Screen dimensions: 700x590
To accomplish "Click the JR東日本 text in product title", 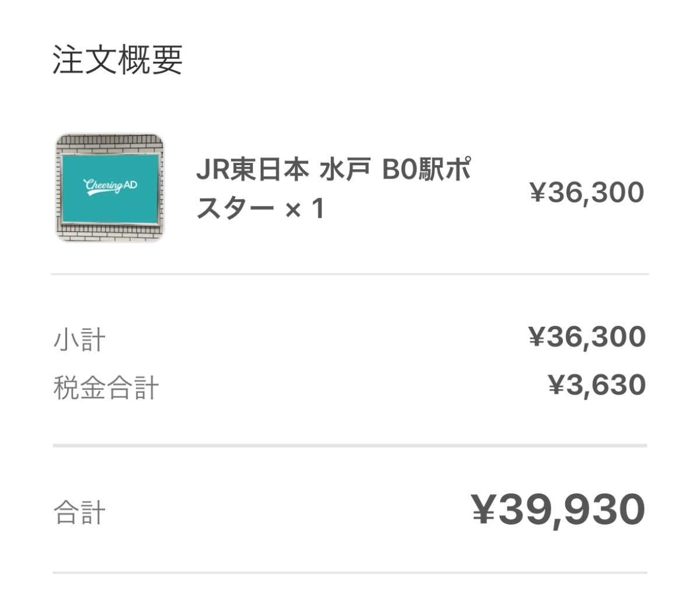I will coord(252,170).
